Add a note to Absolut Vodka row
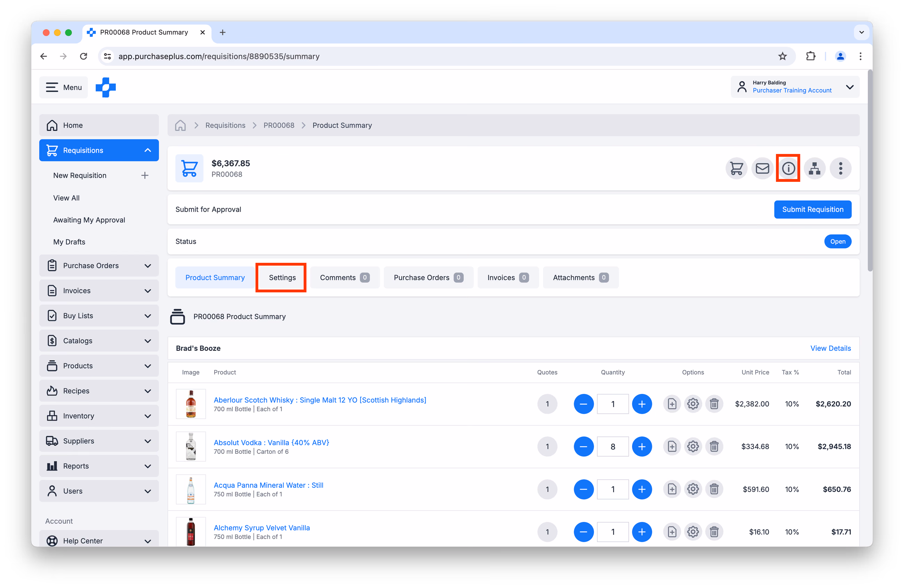Screen dimensions: 904x588 [672, 446]
